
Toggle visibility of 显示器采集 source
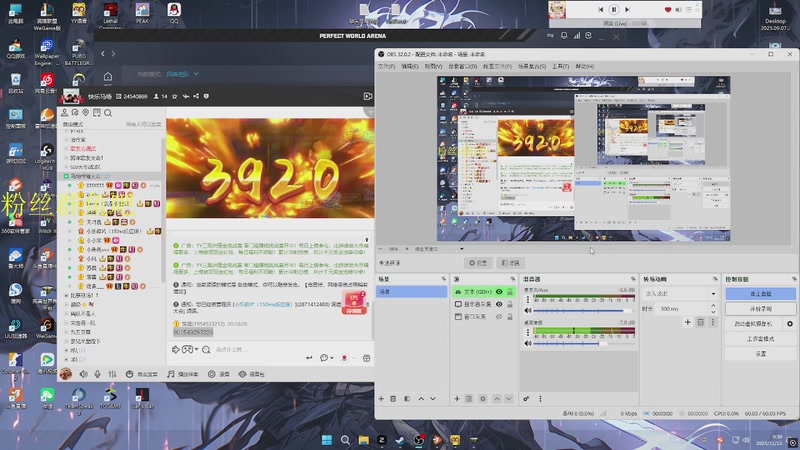pyautogui.click(x=499, y=304)
